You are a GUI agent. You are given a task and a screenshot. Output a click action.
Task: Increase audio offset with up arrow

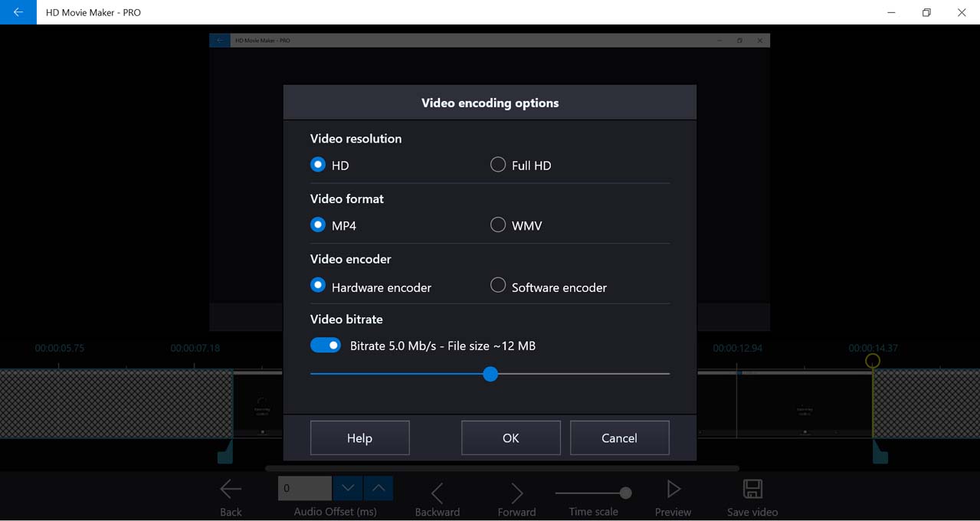pyautogui.click(x=379, y=488)
